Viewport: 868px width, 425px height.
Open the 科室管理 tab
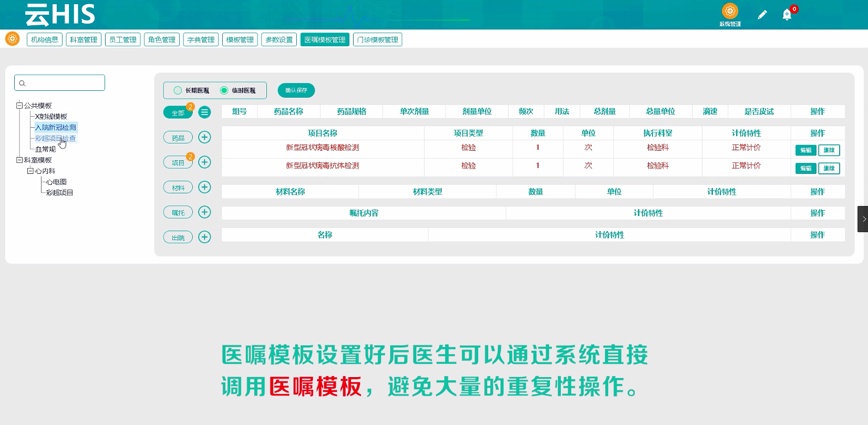84,39
